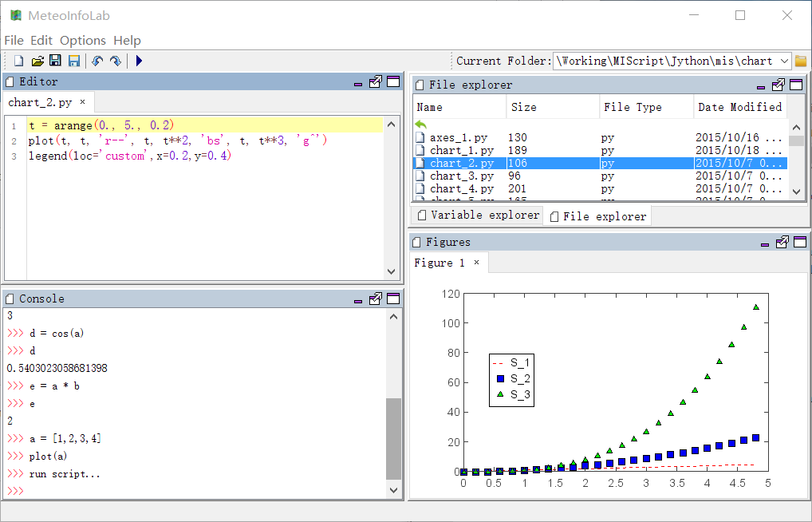Click the Save As toolbar icon

point(73,61)
